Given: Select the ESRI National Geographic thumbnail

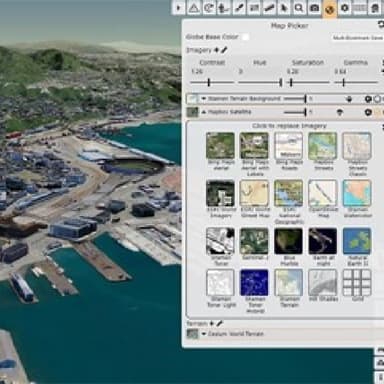Looking at the screenshot, I should point(289,193).
